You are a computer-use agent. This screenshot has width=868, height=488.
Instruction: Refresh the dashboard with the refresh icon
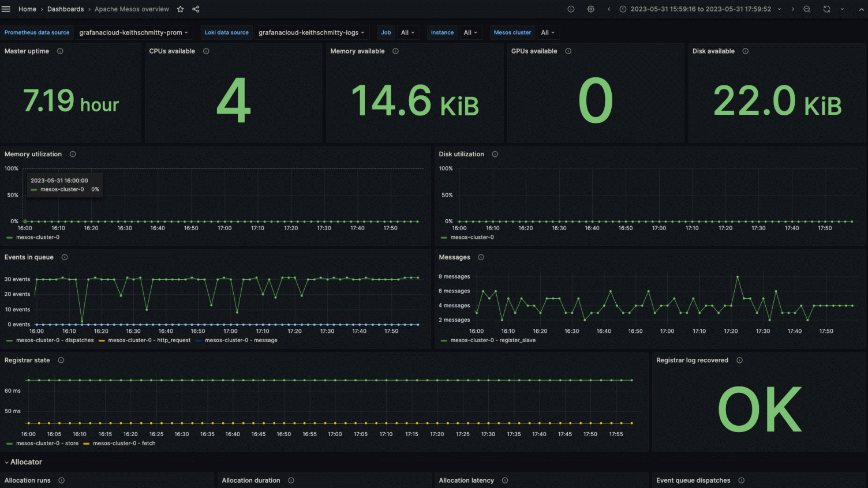[x=827, y=9]
